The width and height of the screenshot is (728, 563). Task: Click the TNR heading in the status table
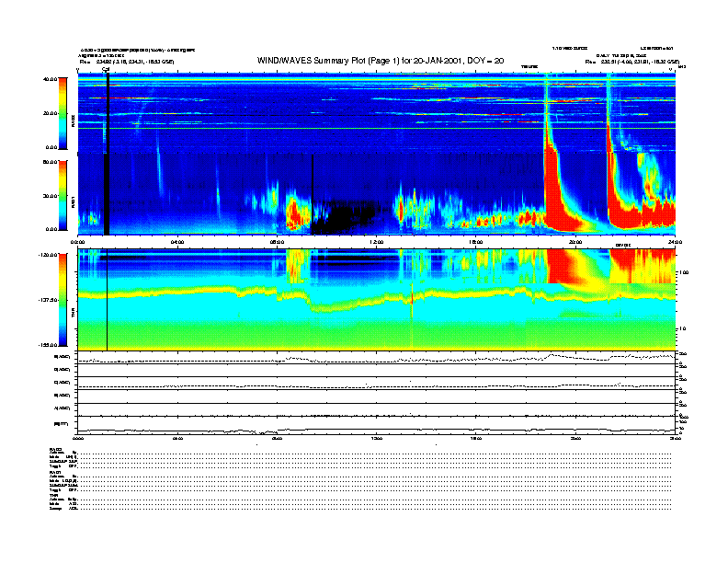[x=53, y=496]
